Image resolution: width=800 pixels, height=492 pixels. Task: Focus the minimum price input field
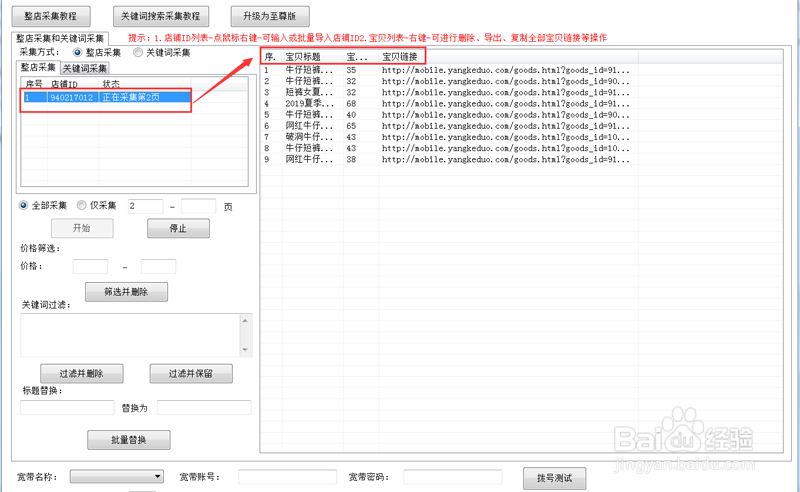point(90,266)
